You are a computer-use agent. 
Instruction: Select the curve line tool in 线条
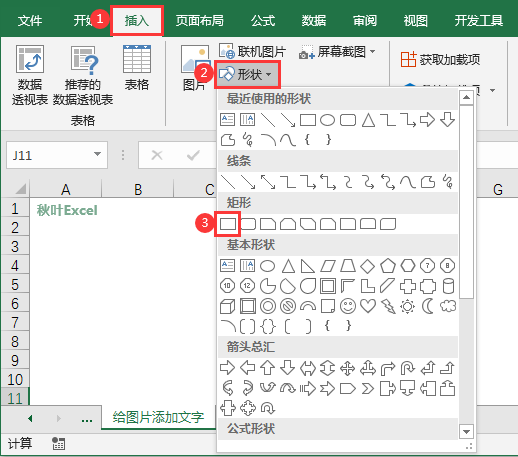408,182
